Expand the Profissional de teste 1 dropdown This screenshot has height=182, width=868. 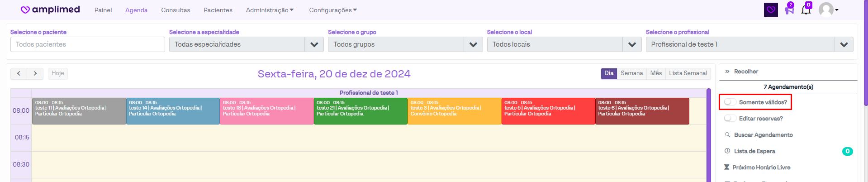pyautogui.click(x=844, y=44)
